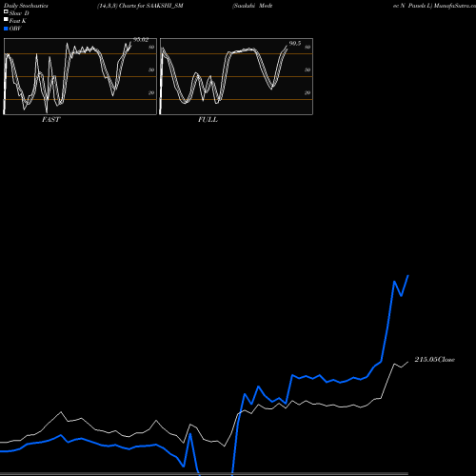476x476 pixels.
Task: Open the FULL stochastic chart panel
Action: coord(236,76)
